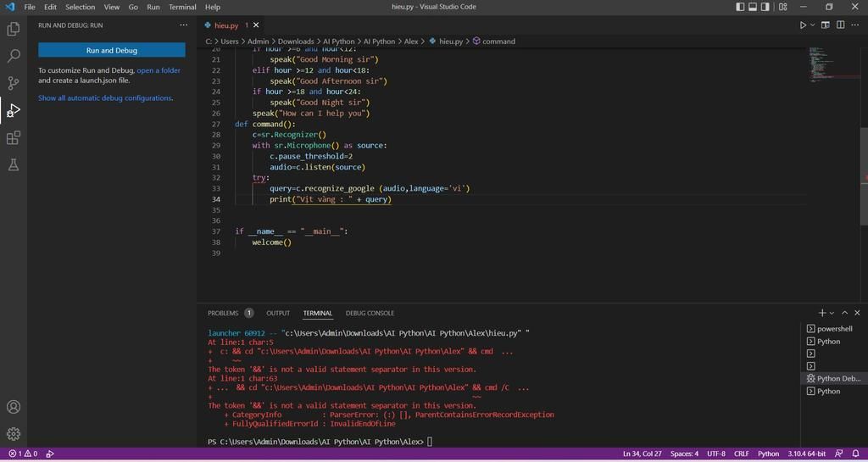Open the Explorer view in activity bar

point(14,28)
